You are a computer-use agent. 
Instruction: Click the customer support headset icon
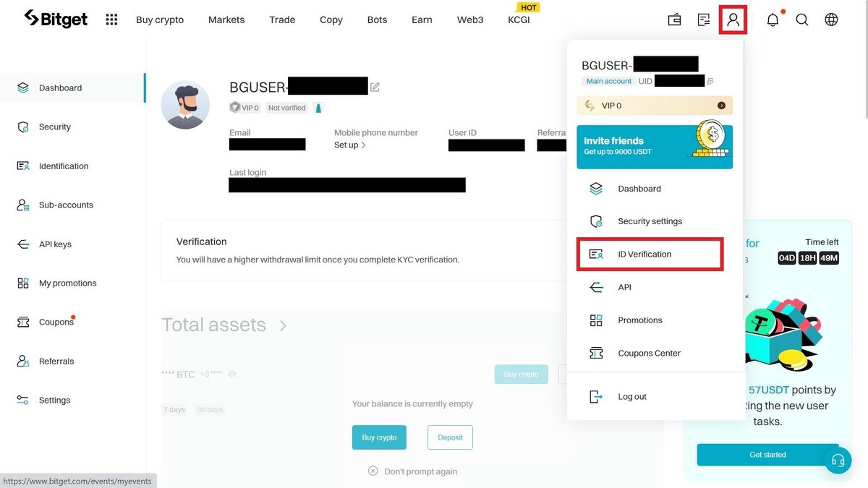coord(838,461)
